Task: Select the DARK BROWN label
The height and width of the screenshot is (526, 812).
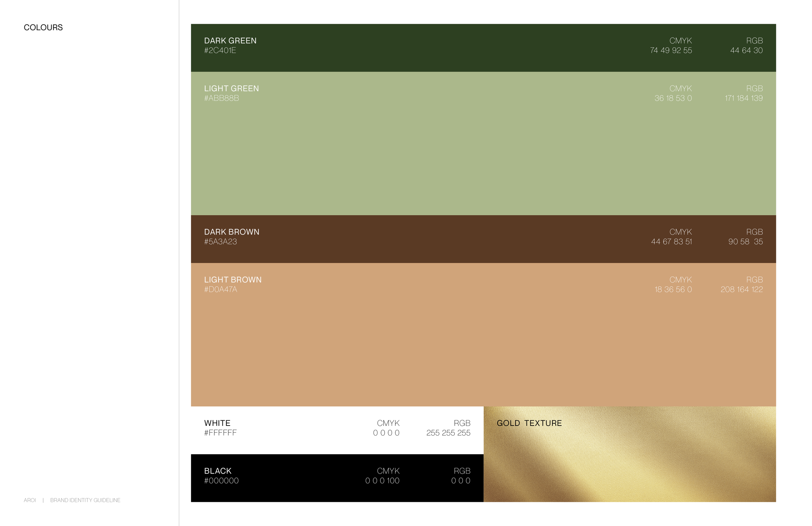Action: (x=232, y=232)
